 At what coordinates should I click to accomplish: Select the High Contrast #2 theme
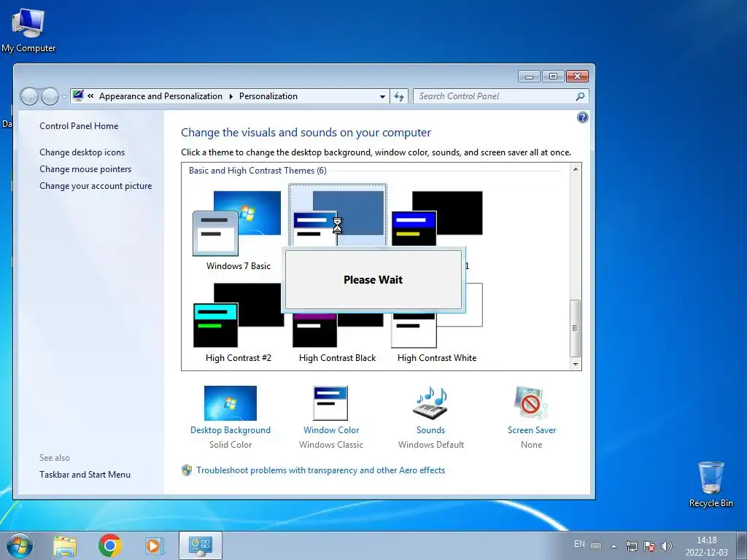coord(238,322)
